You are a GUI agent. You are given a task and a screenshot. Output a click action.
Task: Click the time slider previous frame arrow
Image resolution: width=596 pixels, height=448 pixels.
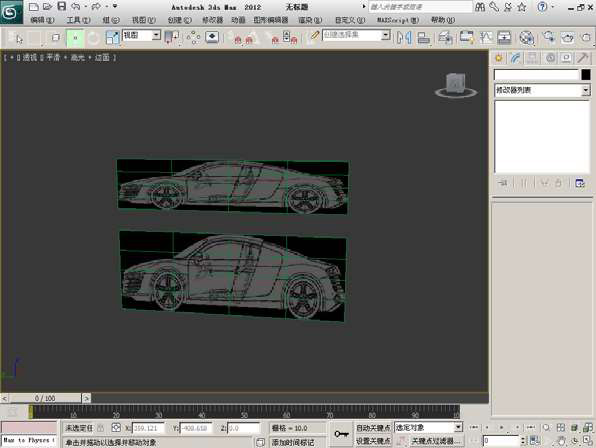pos(4,398)
